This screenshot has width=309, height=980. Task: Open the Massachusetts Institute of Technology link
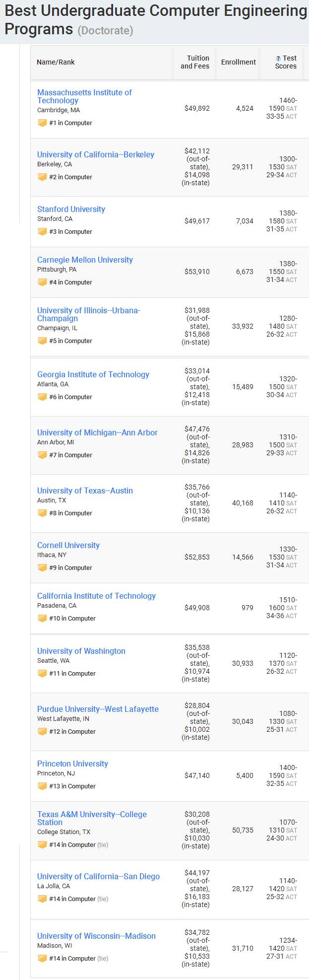[84, 96]
